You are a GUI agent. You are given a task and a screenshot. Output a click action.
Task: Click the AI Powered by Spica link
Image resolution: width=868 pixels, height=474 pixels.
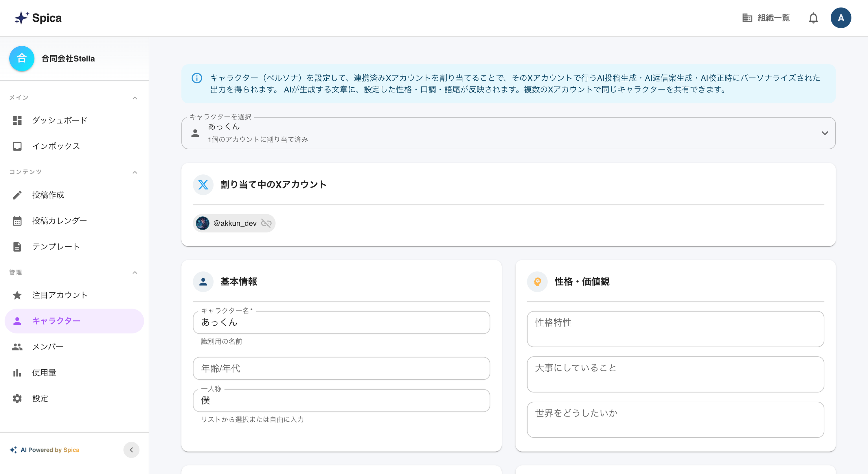(x=50, y=450)
